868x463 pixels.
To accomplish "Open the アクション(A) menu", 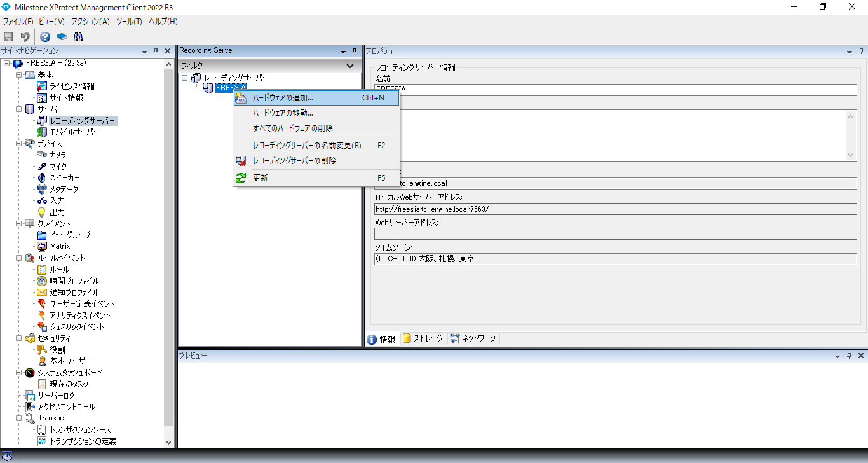I will [90, 22].
